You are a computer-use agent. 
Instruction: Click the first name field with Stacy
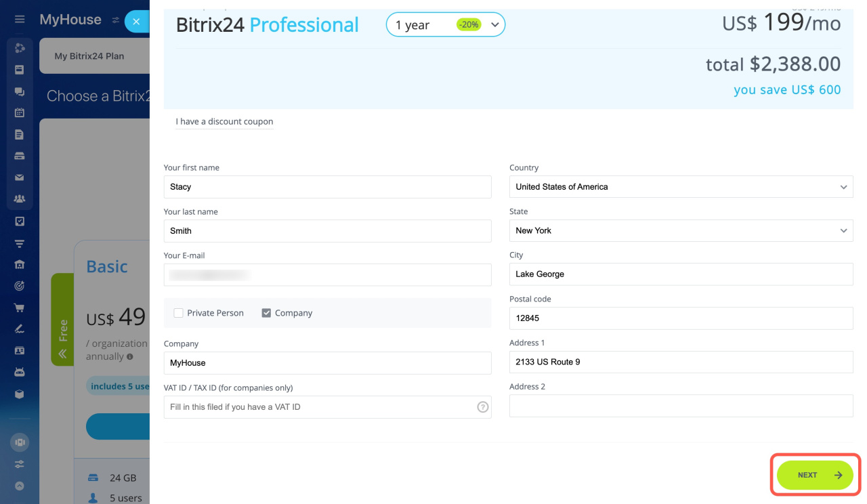(327, 187)
